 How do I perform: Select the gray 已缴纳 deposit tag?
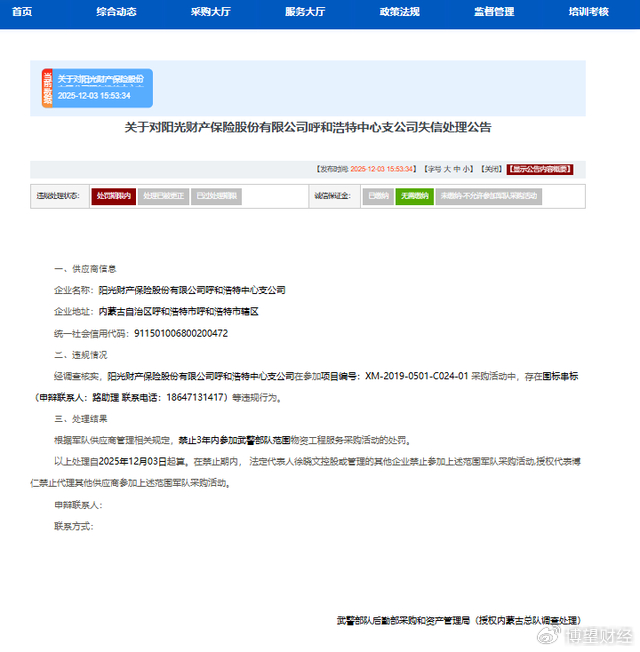[x=378, y=196]
